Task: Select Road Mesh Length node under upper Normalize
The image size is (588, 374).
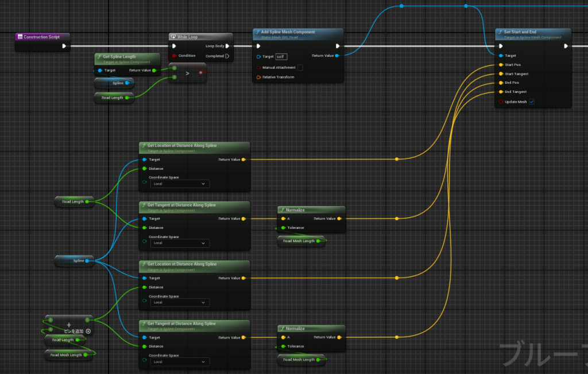Action: pyautogui.click(x=300, y=241)
